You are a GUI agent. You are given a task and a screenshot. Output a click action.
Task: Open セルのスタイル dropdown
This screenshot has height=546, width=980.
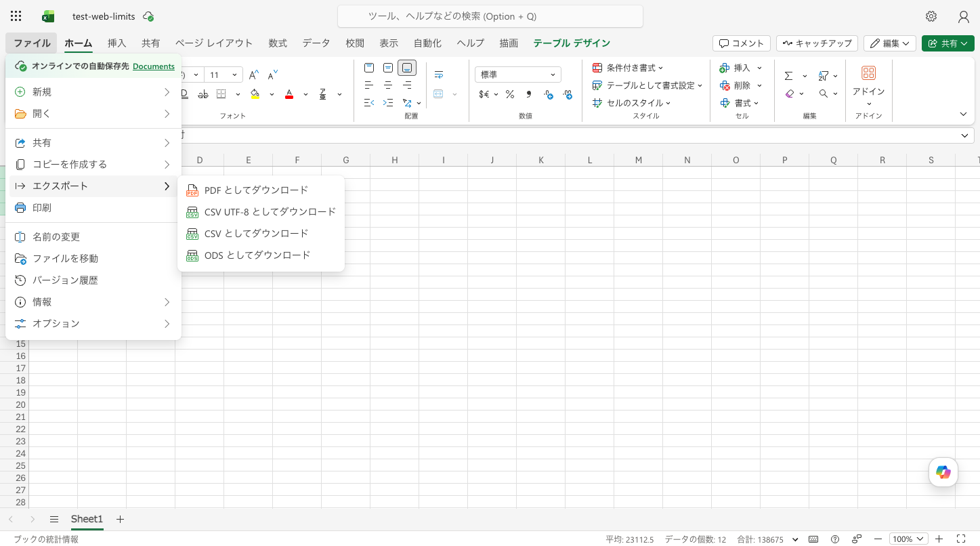[x=631, y=103]
